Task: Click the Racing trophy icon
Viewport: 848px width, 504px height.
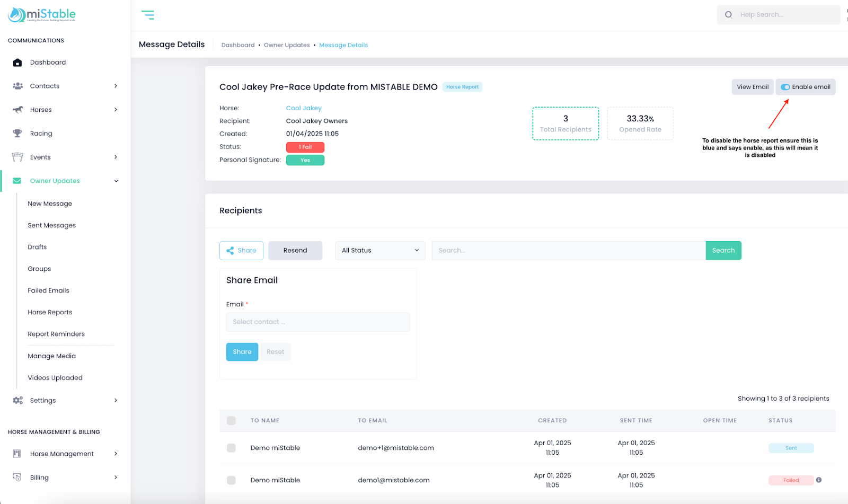Action: (17, 134)
